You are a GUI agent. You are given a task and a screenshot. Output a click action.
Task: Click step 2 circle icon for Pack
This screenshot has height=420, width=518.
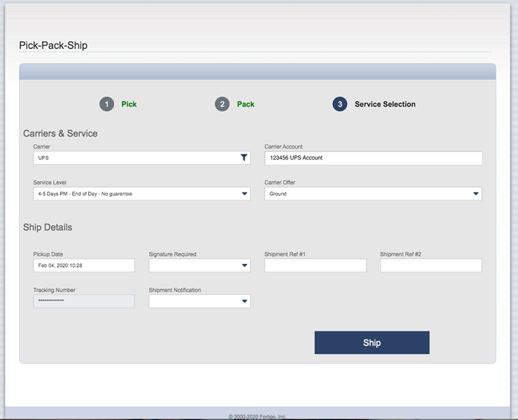tap(222, 104)
